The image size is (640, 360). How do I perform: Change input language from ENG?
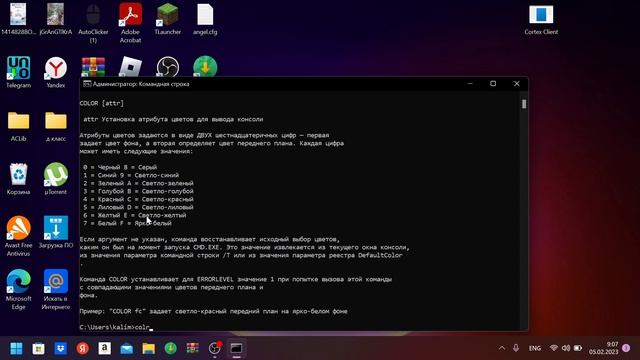[535, 348]
